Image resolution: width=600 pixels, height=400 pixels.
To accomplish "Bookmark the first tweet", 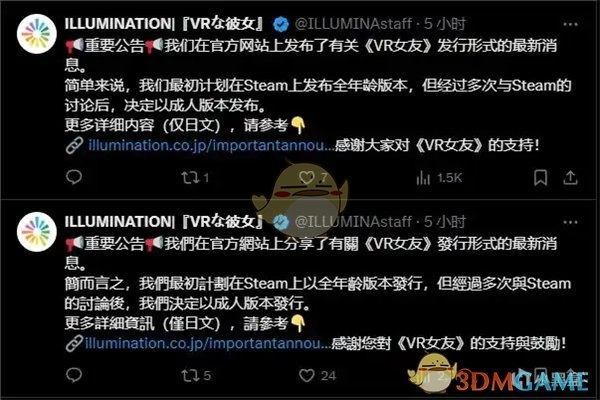I will point(540,178).
